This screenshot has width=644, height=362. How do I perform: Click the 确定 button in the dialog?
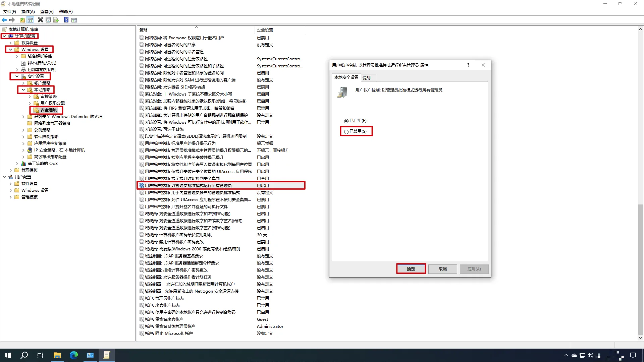(411, 269)
